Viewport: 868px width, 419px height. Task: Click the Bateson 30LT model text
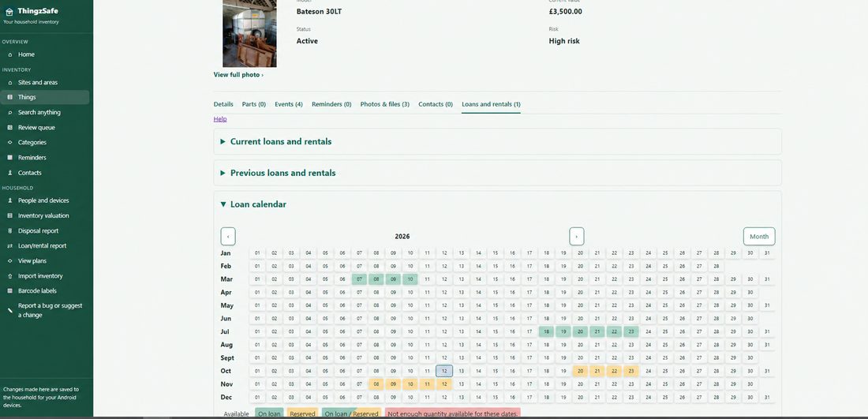click(x=319, y=11)
